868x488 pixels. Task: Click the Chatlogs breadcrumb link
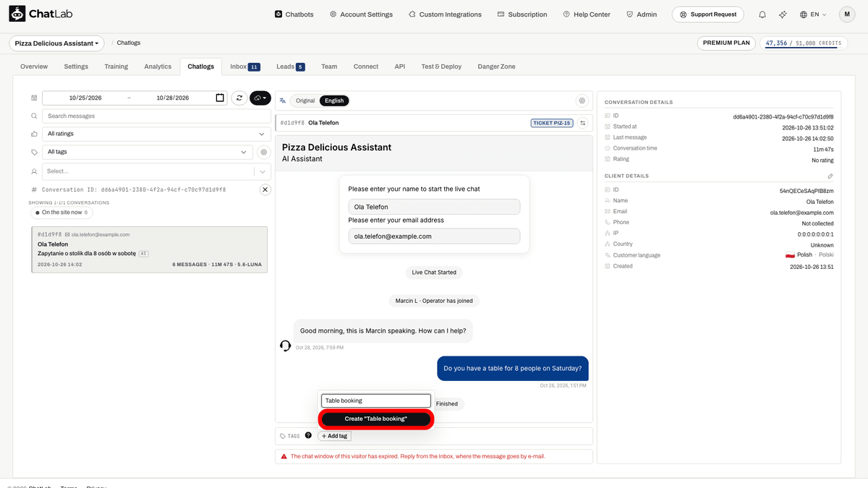pyautogui.click(x=129, y=43)
